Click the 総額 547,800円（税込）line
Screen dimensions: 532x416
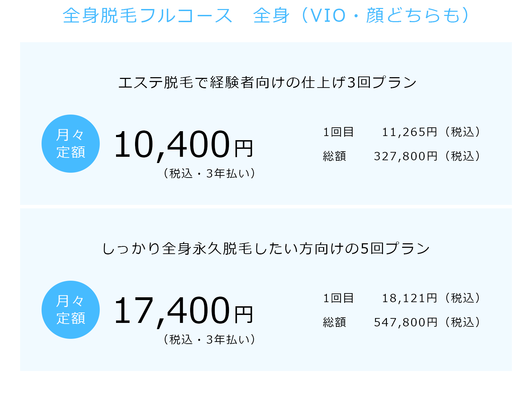(402, 322)
